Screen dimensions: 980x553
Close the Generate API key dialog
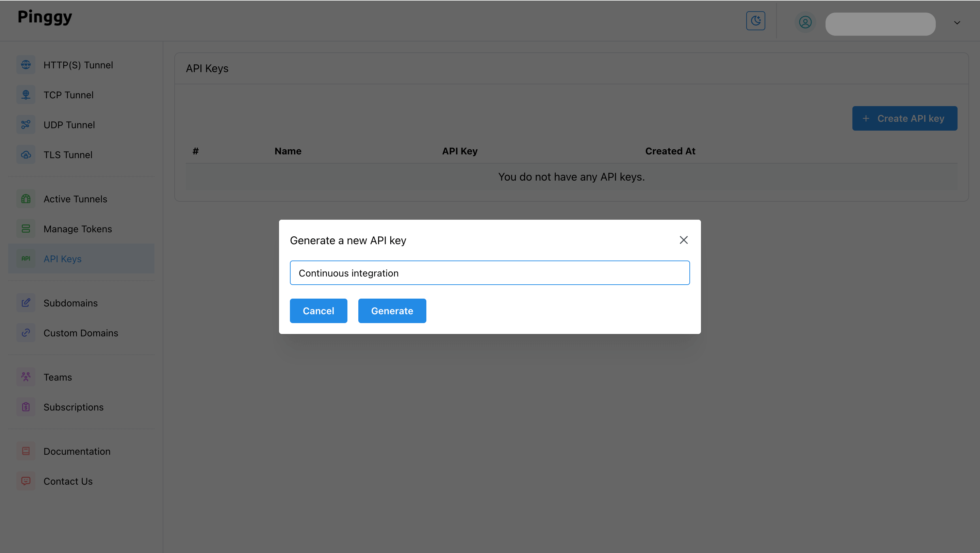click(x=684, y=240)
